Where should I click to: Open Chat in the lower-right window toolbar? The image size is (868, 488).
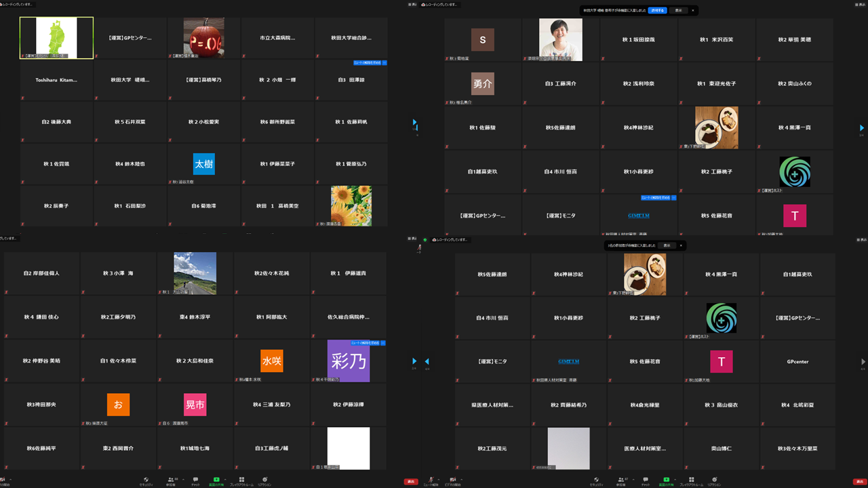tap(645, 481)
